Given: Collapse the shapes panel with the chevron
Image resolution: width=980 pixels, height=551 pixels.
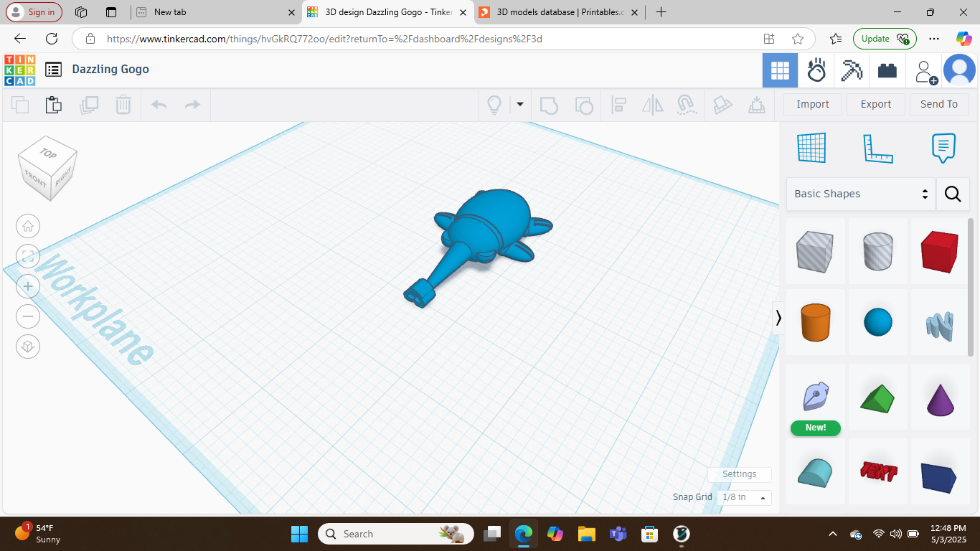Looking at the screenshot, I should [778, 317].
